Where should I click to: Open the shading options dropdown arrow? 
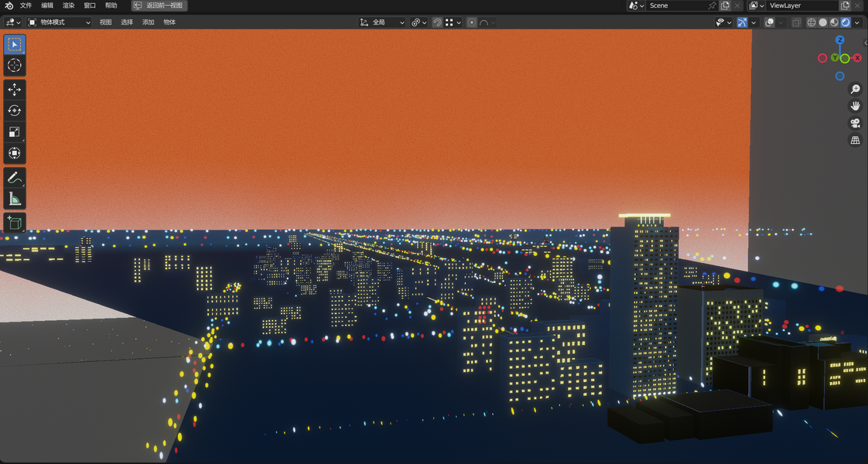coord(857,22)
